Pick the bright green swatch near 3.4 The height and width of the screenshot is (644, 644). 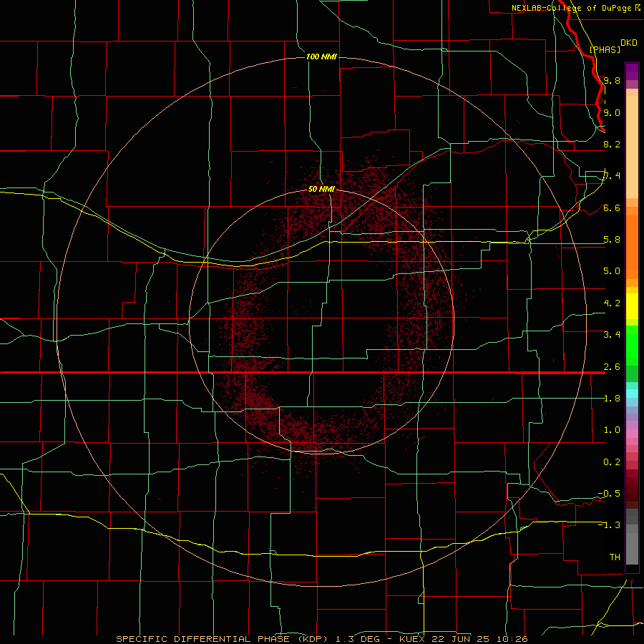coord(632,346)
